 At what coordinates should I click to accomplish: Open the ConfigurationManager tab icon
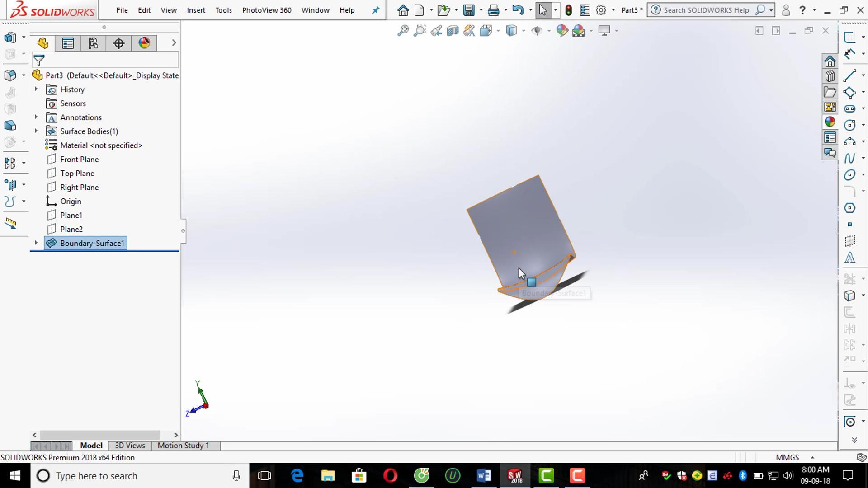pyautogui.click(x=93, y=43)
